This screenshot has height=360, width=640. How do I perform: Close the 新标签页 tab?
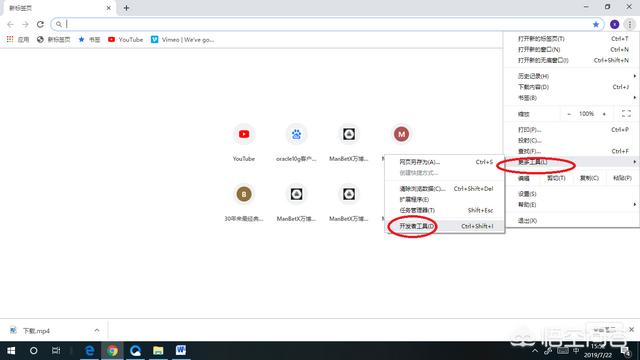pyautogui.click(x=109, y=8)
